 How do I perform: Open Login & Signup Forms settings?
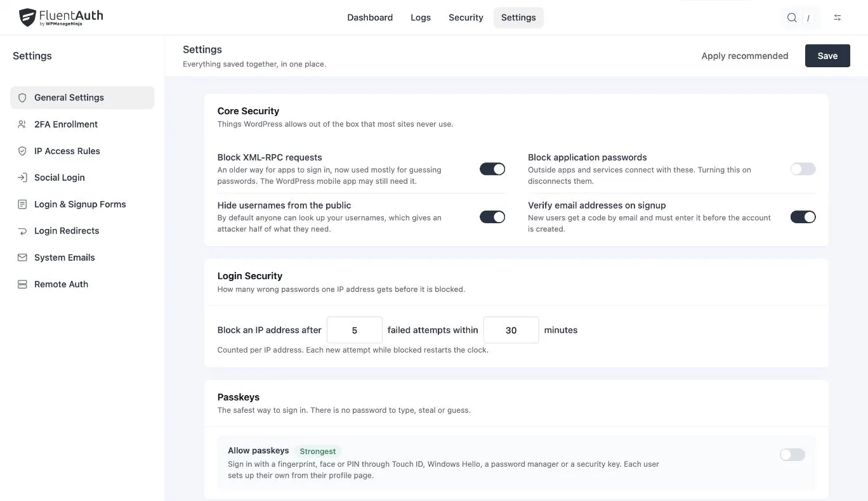click(x=82, y=204)
